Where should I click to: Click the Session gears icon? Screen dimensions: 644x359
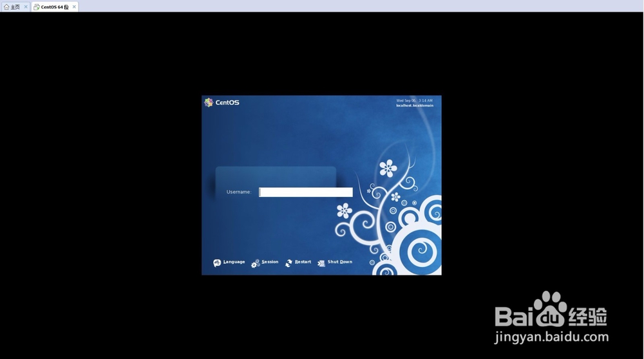[x=255, y=263]
